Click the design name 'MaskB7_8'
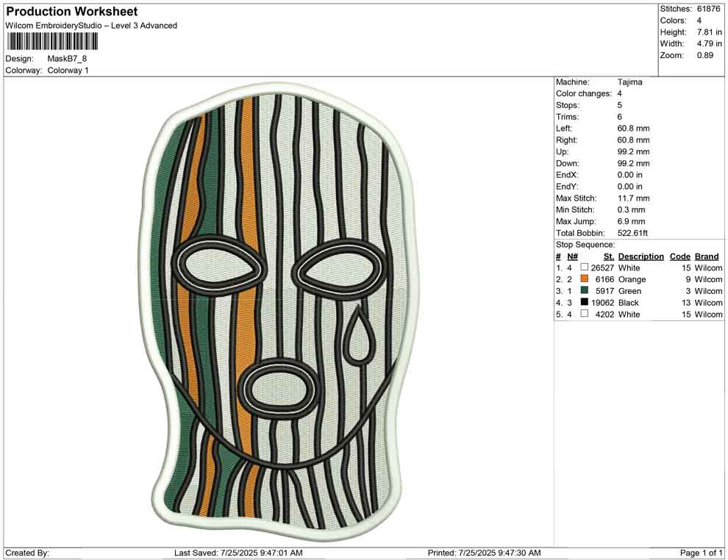 pos(67,59)
